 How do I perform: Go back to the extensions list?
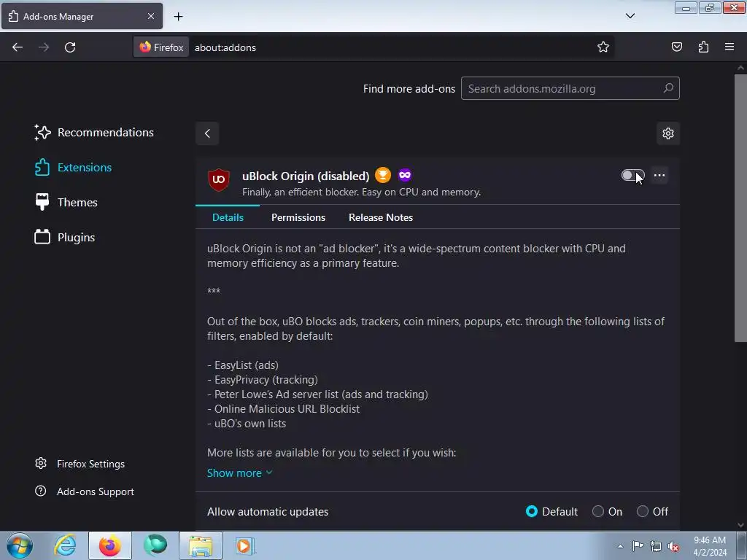pyautogui.click(x=207, y=133)
